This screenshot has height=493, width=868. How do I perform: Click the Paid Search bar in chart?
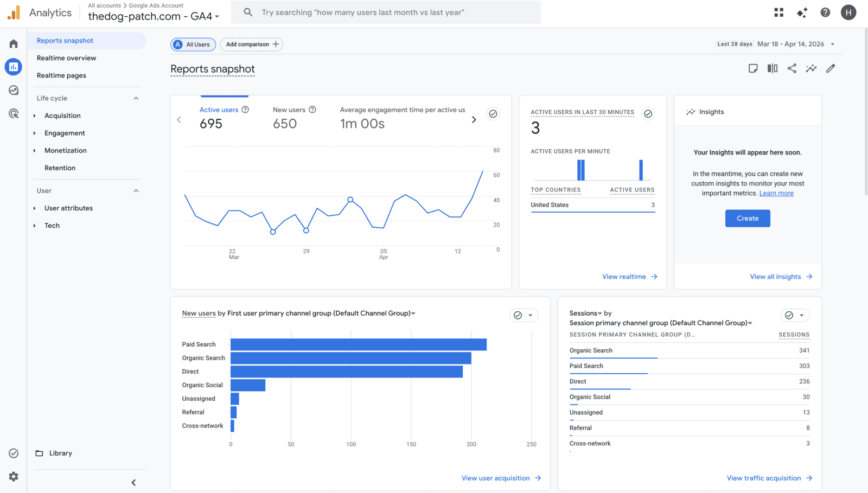coord(359,344)
